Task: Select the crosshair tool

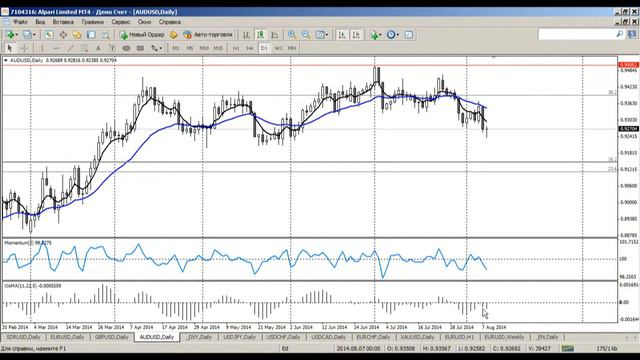Action: 24,48
